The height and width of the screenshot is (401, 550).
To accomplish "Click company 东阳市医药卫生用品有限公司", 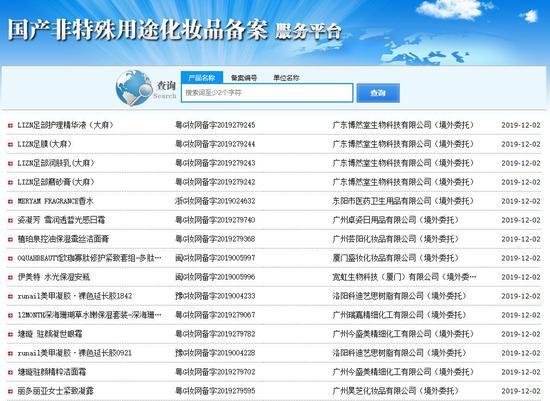I will click(x=403, y=201).
